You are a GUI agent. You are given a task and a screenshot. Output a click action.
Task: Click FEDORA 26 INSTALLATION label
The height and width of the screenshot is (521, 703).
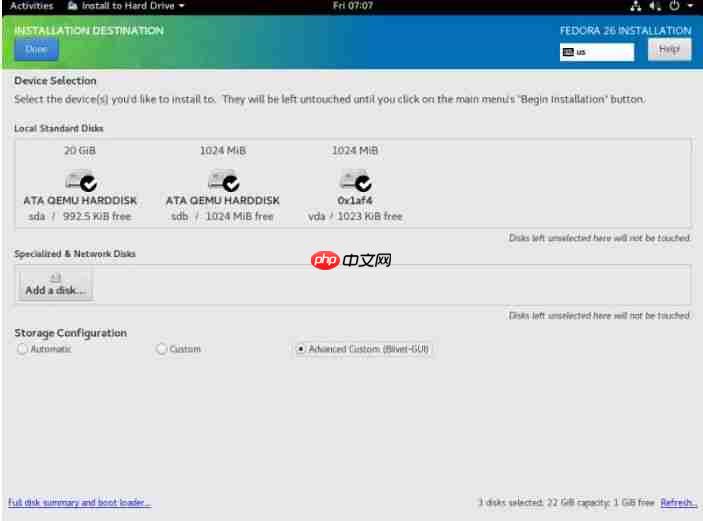(625, 30)
